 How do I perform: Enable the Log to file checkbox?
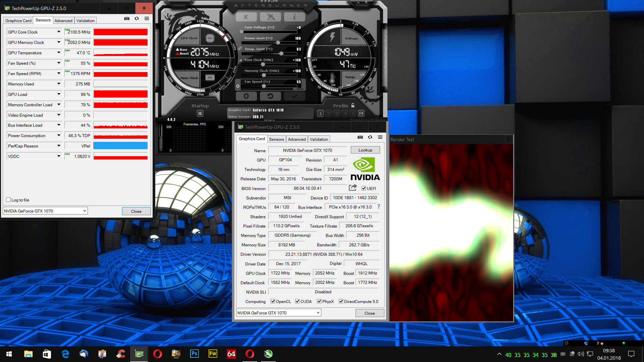[8, 200]
